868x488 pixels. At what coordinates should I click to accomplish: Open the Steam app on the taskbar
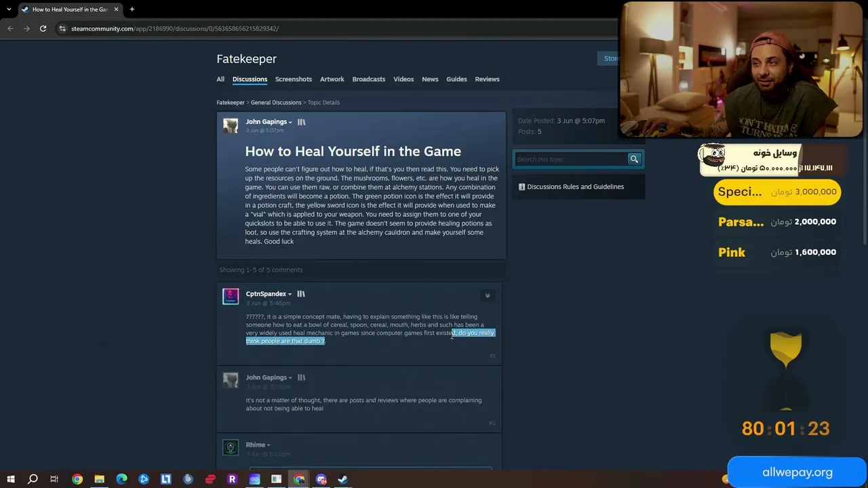(x=342, y=479)
